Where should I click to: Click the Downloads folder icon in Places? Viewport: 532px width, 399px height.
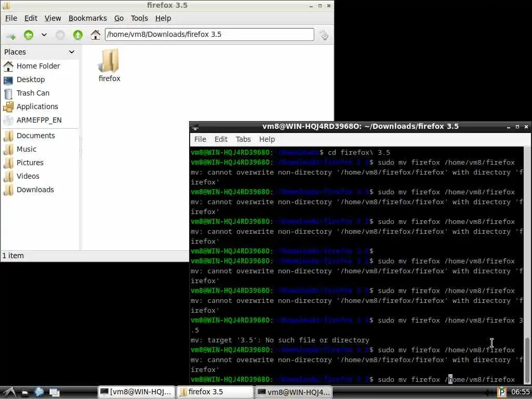pos(8,190)
